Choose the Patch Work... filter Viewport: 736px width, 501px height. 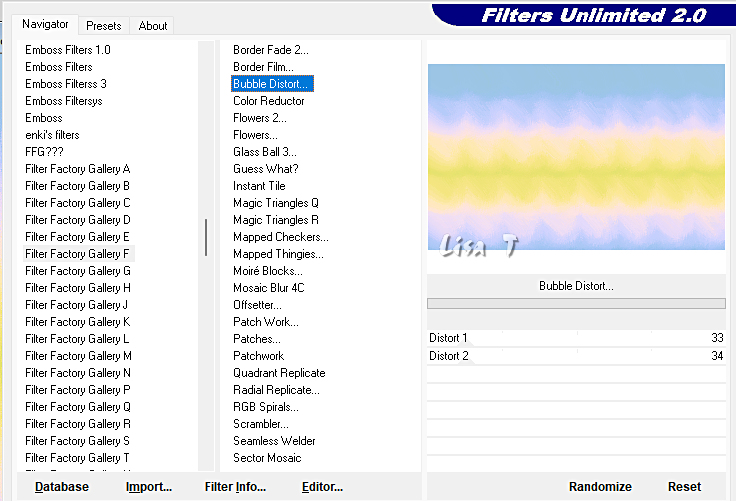266,322
